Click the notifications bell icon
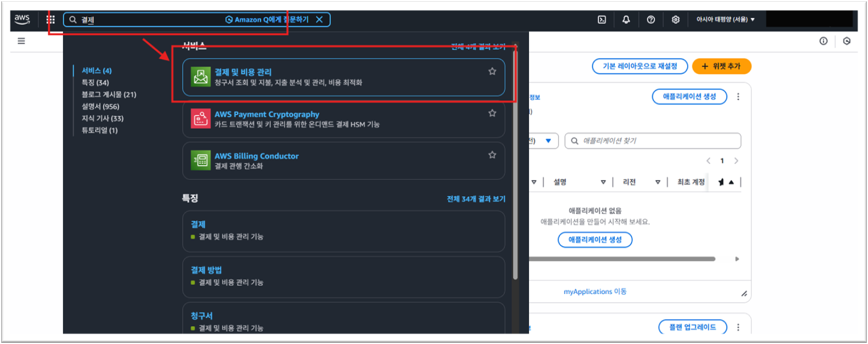868x344 pixels. (x=626, y=20)
